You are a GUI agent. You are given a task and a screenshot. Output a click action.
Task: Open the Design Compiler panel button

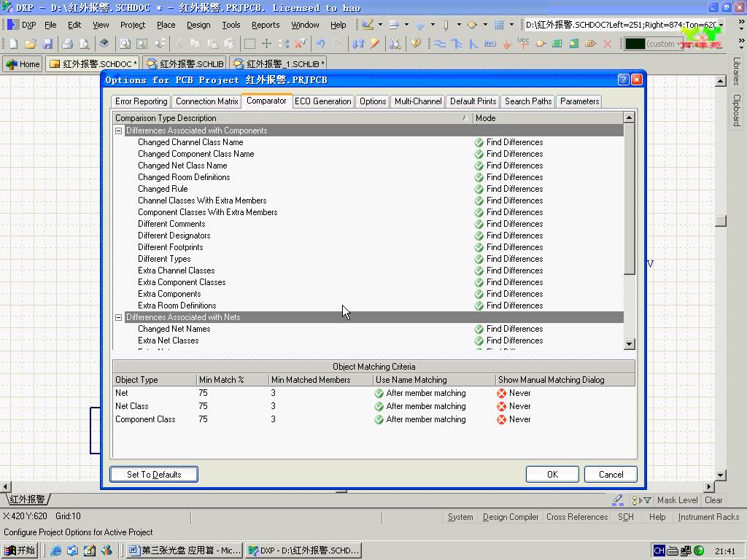coord(510,517)
